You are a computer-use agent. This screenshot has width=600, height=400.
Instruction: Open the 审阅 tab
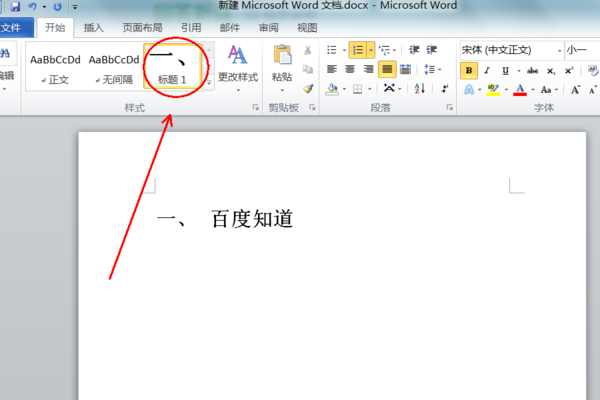pos(268,28)
